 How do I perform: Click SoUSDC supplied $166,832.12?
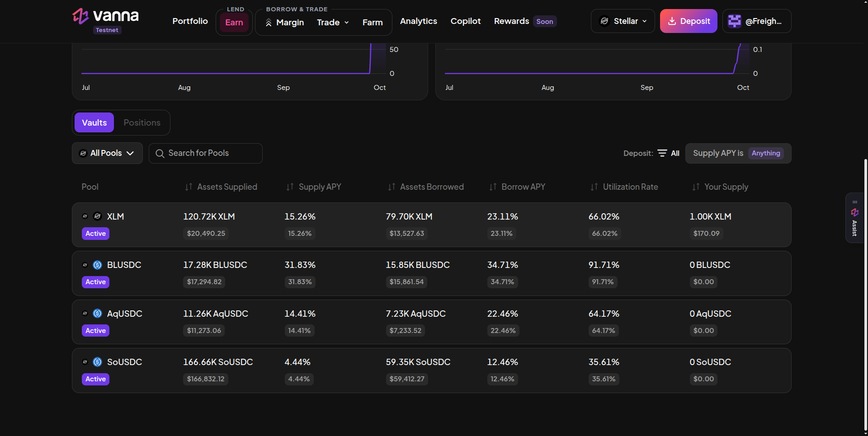click(206, 379)
